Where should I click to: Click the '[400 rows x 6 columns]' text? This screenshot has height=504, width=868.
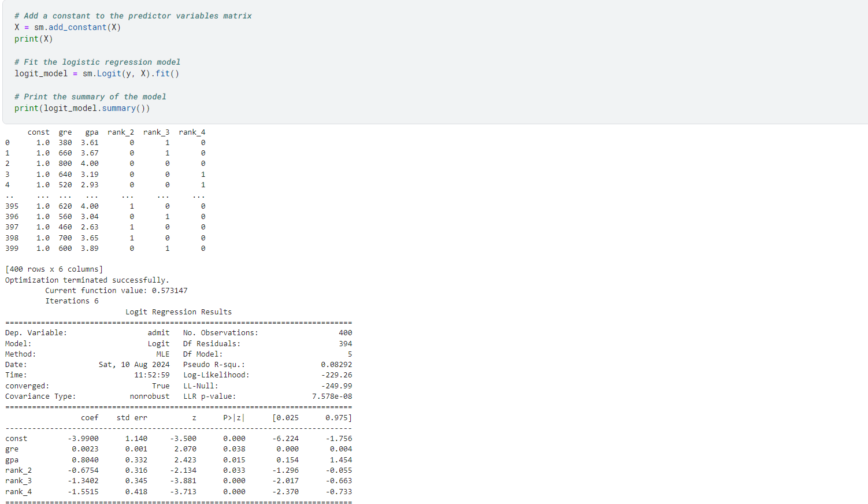[x=54, y=269]
